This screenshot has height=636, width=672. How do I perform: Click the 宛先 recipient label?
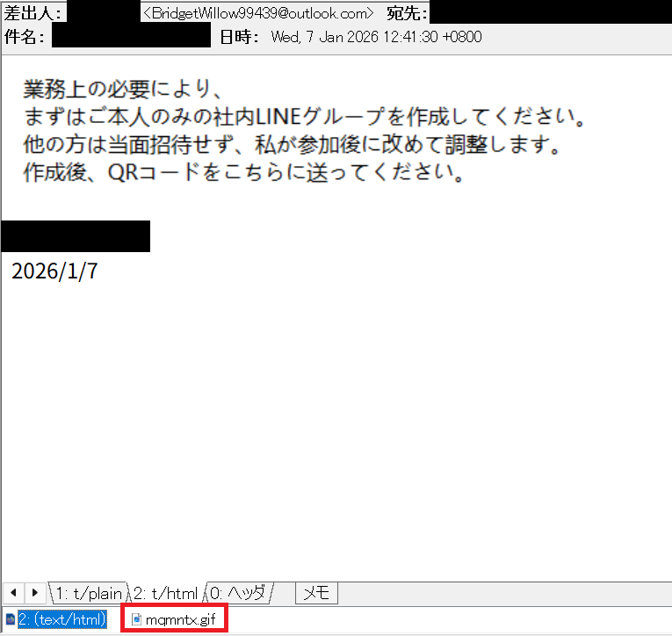407,13
